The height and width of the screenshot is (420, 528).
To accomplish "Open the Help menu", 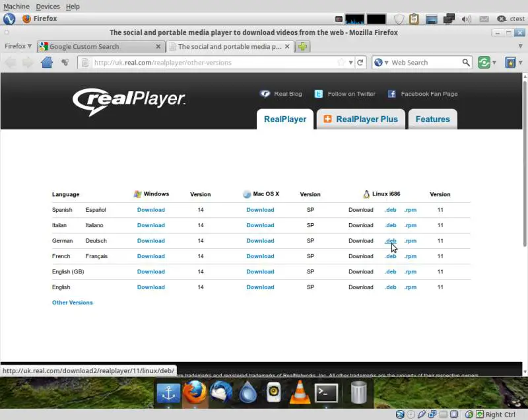I will [x=73, y=7].
